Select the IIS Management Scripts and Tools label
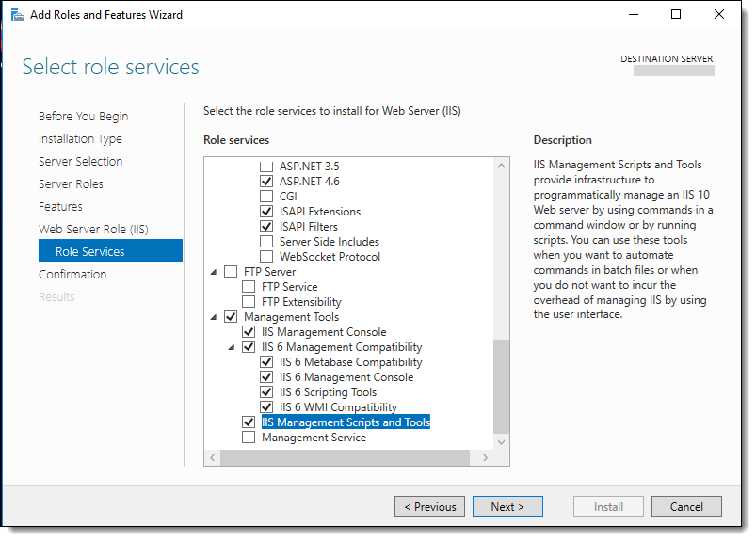This screenshot has width=756, height=541. pos(346,422)
